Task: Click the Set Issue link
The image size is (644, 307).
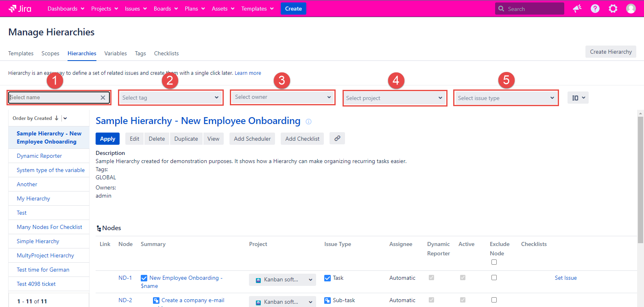Action: coord(565,278)
